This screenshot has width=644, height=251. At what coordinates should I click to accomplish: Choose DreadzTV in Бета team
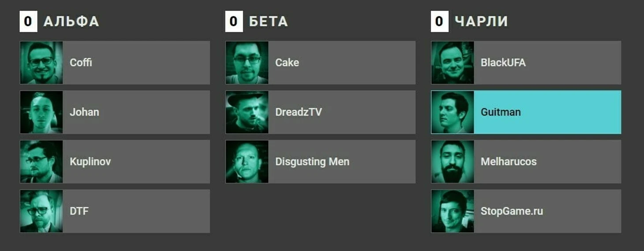(299, 112)
